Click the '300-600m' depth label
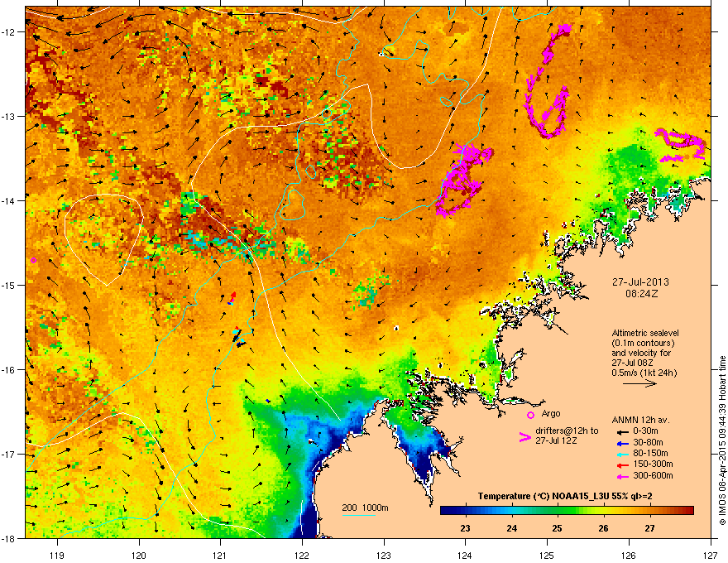This screenshot has height=563, width=728. 653,475
